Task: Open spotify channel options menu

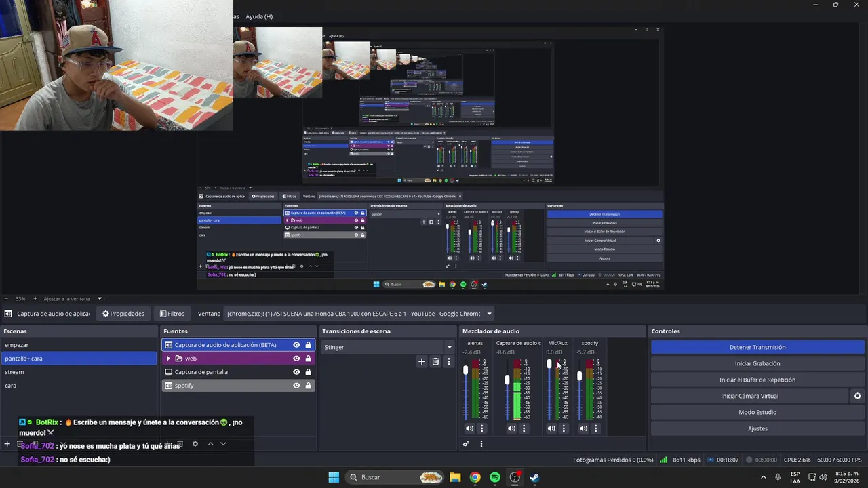Action: pos(596,428)
